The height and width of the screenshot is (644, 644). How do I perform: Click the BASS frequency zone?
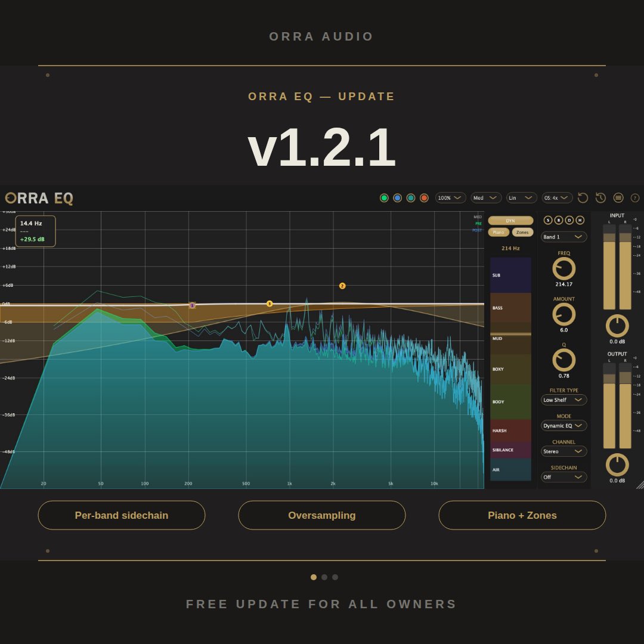[x=510, y=308]
